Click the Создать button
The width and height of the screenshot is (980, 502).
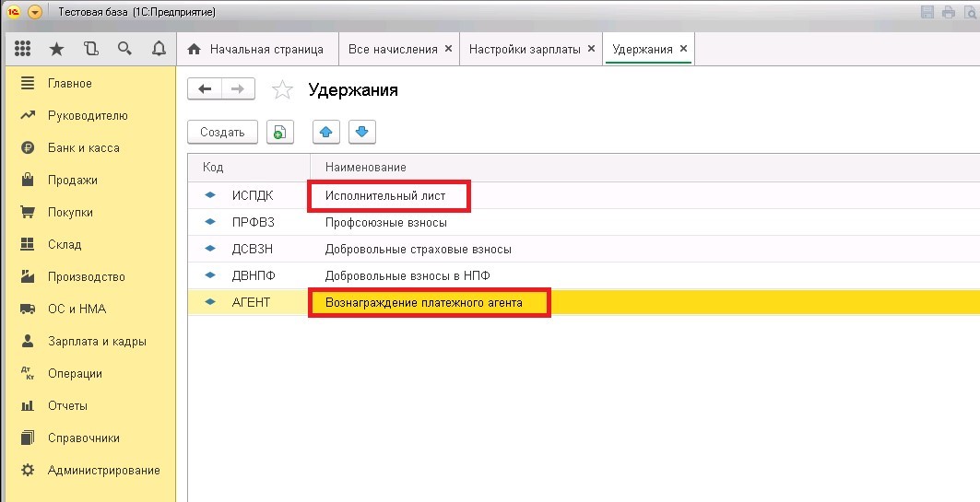click(x=222, y=133)
